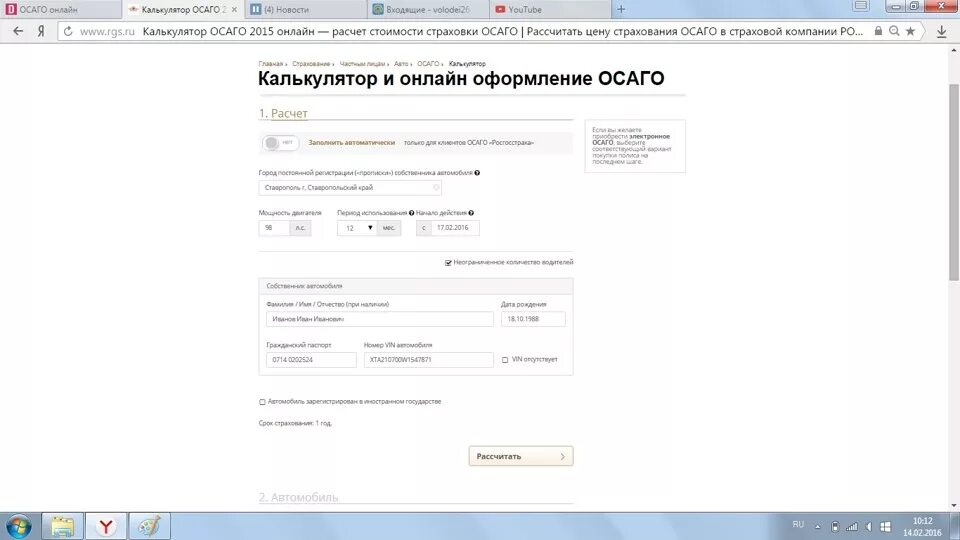Reload the page with the refresh icon
Viewport: 960px width, 540px height.
[x=68, y=31]
